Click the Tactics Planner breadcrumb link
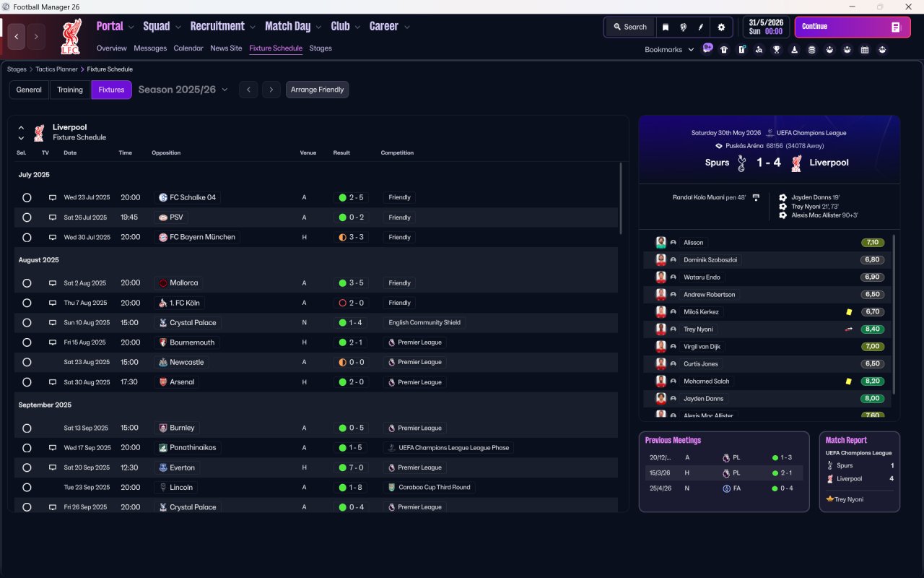The image size is (924, 578). pyautogui.click(x=56, y=69)
